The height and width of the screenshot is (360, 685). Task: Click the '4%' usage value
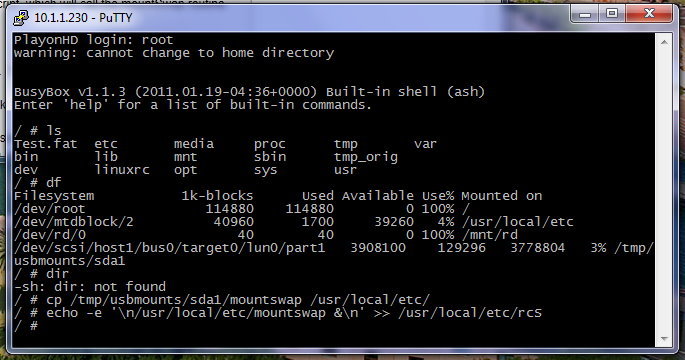[446, 222]
